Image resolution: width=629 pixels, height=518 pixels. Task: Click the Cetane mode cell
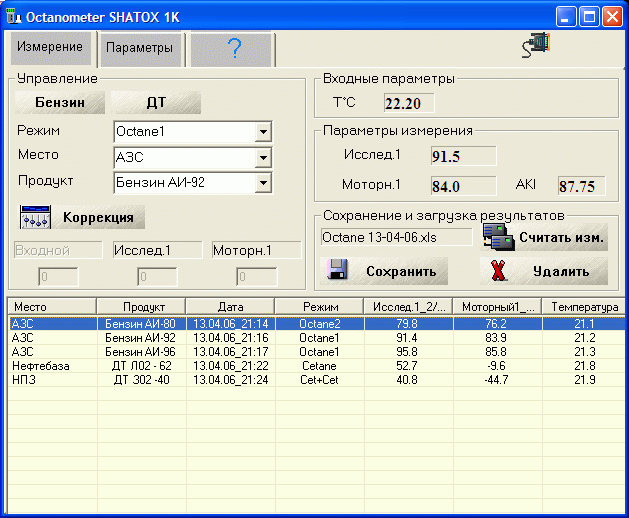point(319,366)
